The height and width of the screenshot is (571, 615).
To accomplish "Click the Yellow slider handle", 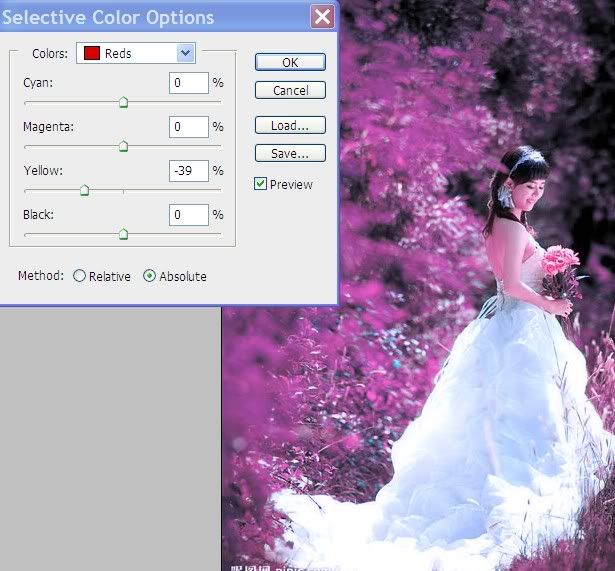I will (84, 190).
